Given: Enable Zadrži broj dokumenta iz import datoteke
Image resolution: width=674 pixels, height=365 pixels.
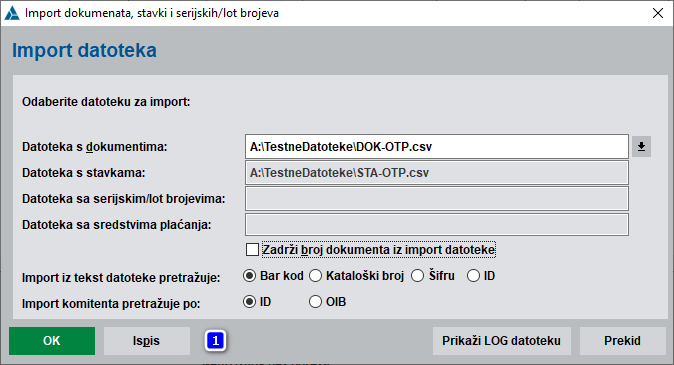Looking at the screenshot, I should 252,250.
